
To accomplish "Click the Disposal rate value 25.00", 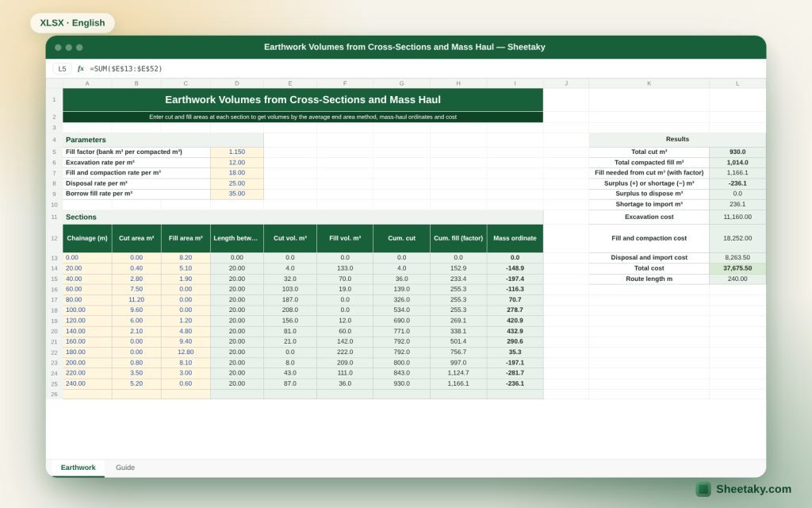I will point(236,183).
